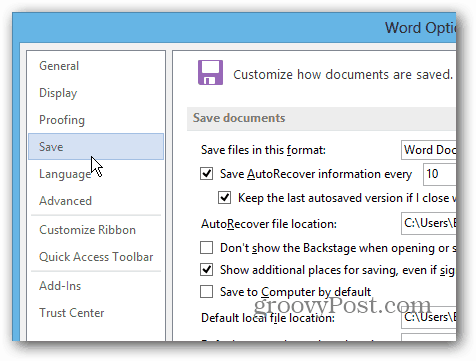
Task: Toggle Show additional places for saving checkbox
Action: [x=207, y=269]
